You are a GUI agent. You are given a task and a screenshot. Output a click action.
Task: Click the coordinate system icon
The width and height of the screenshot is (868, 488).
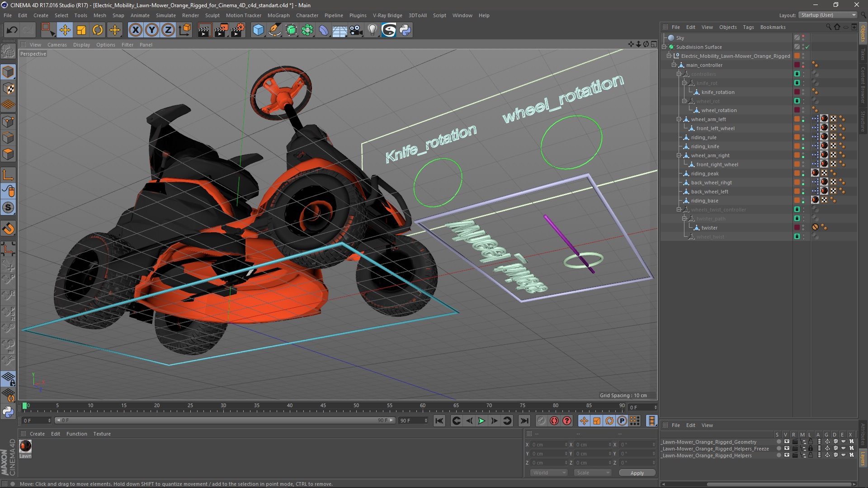point(184,30)
